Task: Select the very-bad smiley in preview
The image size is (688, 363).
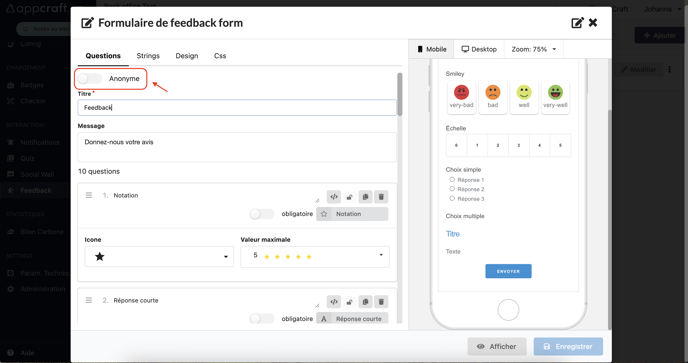Action: (461, 97)
